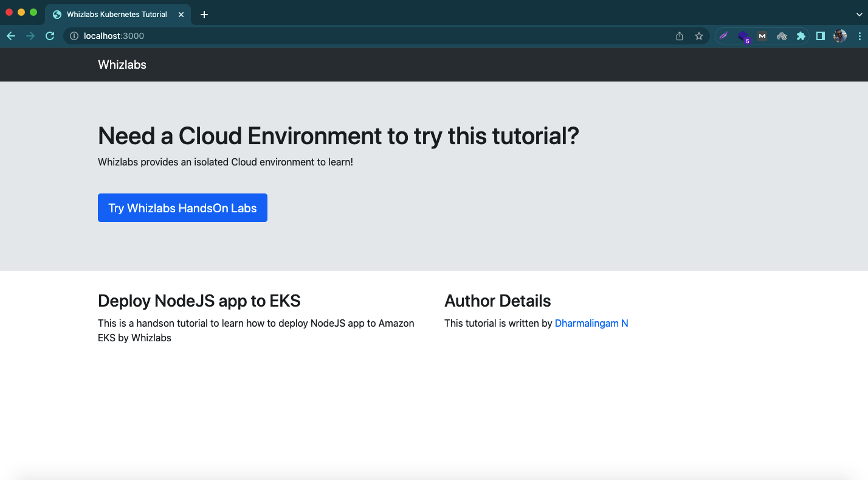The width and height of the screenshot is (868, 480).
Task: Share this page using the share icon
Action: (680, 36)
